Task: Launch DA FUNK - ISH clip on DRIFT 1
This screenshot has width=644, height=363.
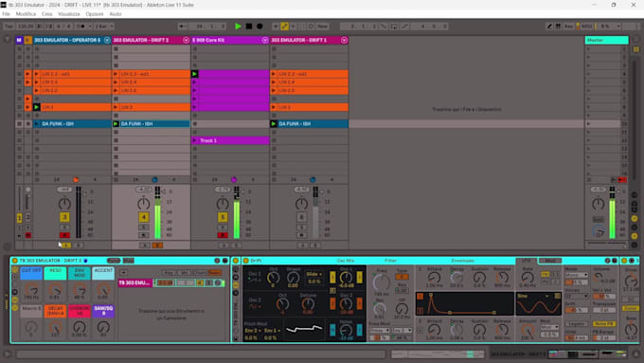Action: pyautogui.click(x=274, y=124)
